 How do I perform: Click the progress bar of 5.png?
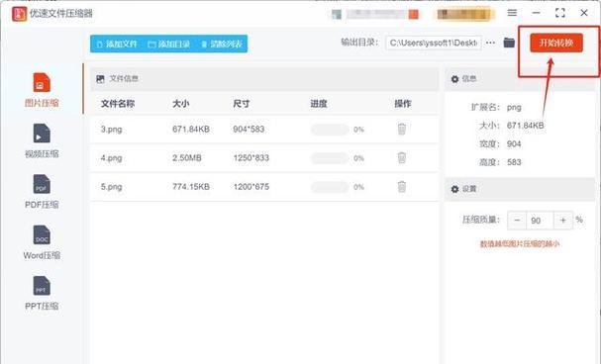(x=330, y=187)
